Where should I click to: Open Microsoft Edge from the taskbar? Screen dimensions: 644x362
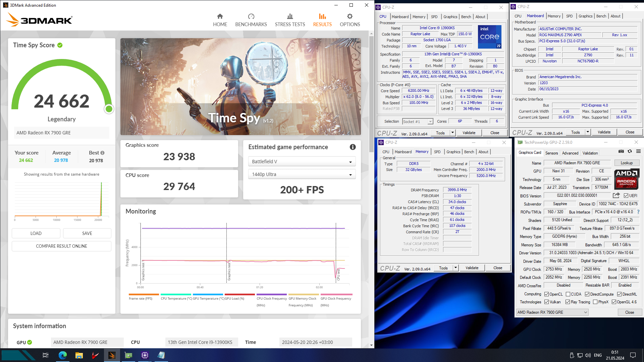pyautogui.click(x=63, y=355)
